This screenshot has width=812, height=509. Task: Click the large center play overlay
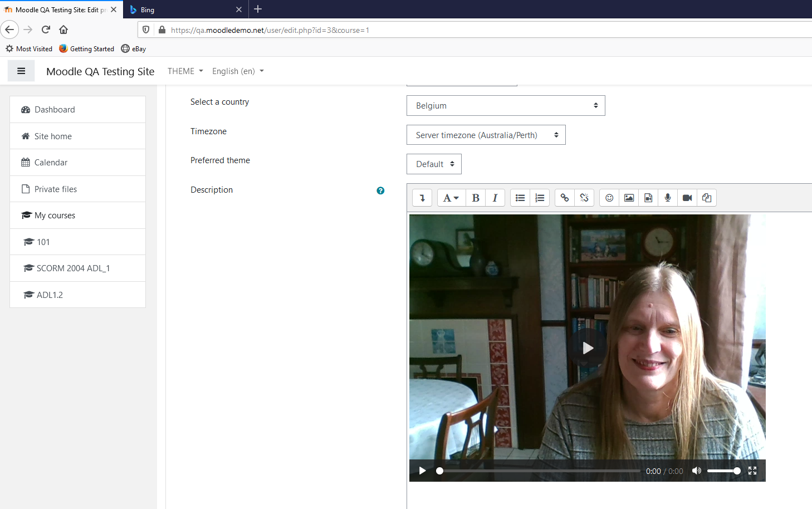tap(588, 348)
